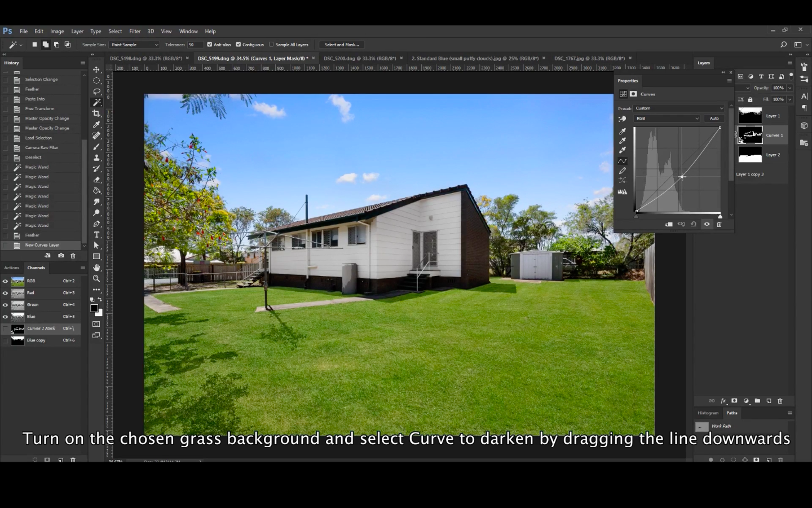
Task: Open the Image menu
Action: pyautogui.click(x=57, y=32)
